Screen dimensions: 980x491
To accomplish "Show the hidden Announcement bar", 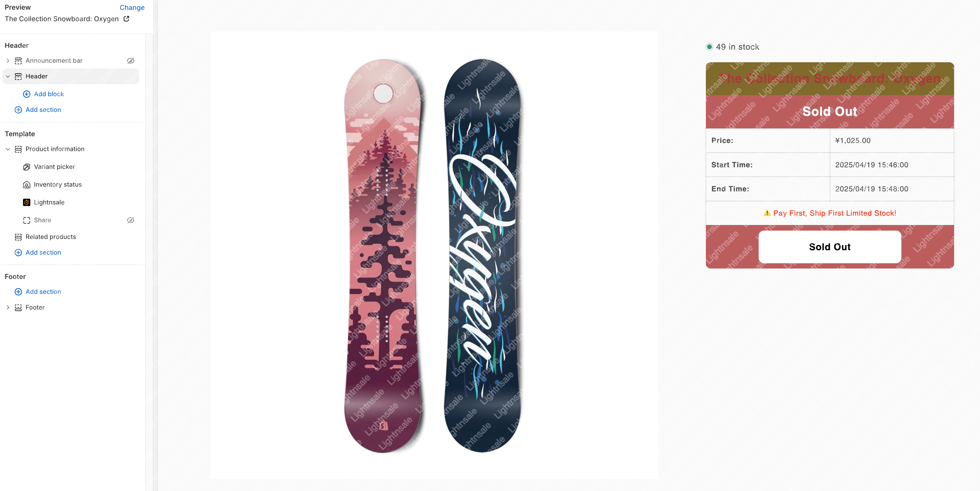I will (x=130, y=60).
